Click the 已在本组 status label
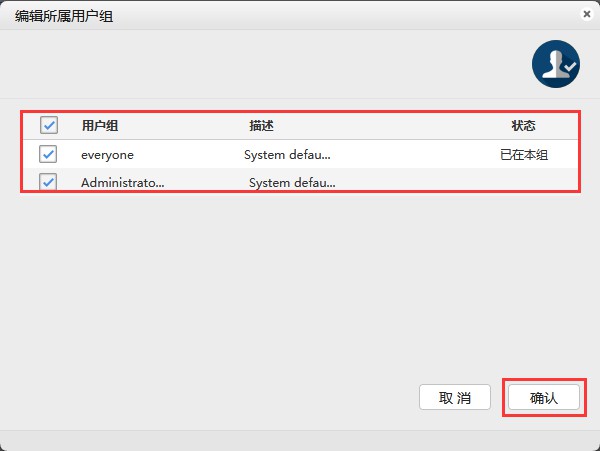The image size is (600, 451). [x=524, y=155]
